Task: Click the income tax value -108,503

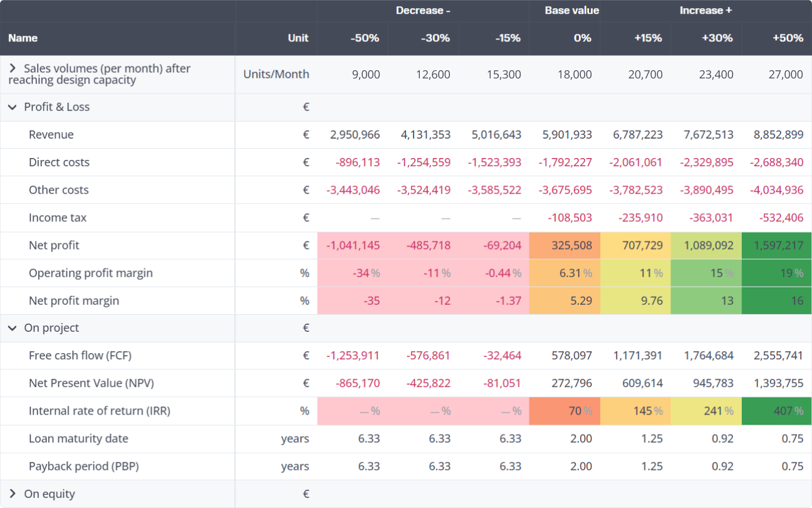Action: pyautogui.click(x=570, y=218)
